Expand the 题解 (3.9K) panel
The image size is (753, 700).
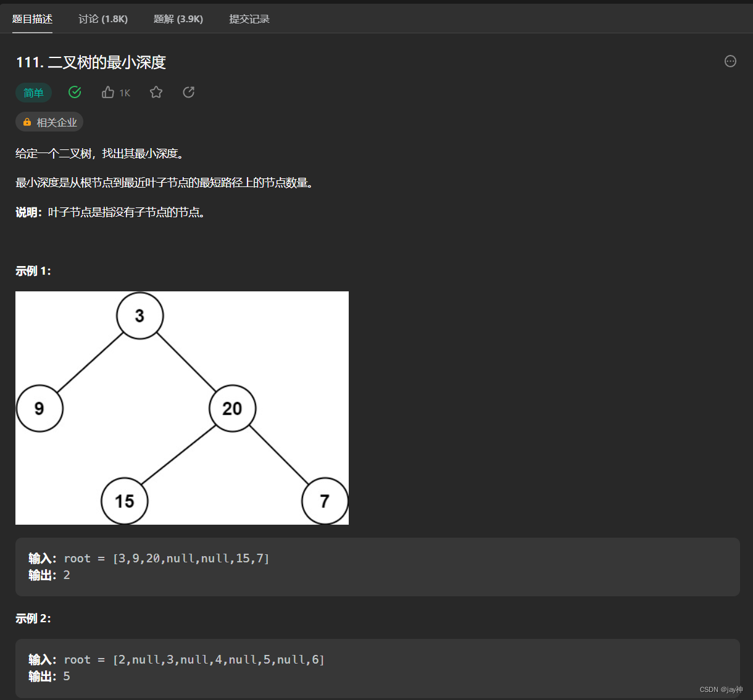coord(178,19)
